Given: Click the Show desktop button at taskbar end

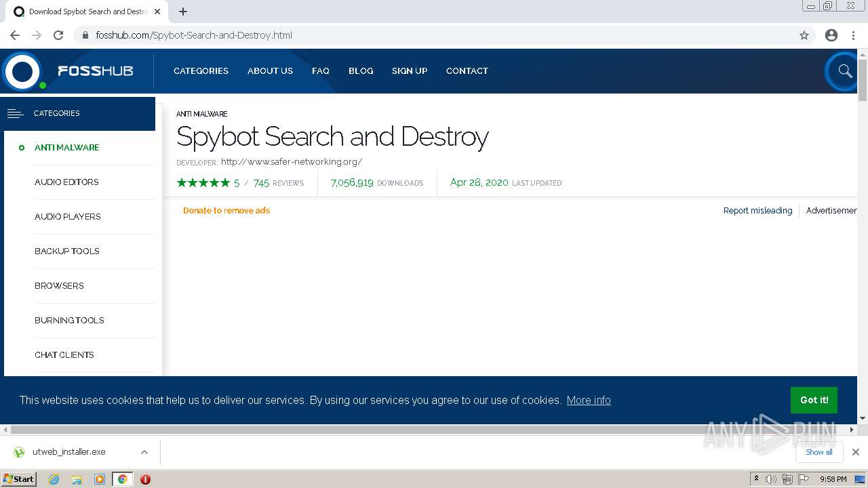Looking at the screenshot, I should (x=860, y=479).
